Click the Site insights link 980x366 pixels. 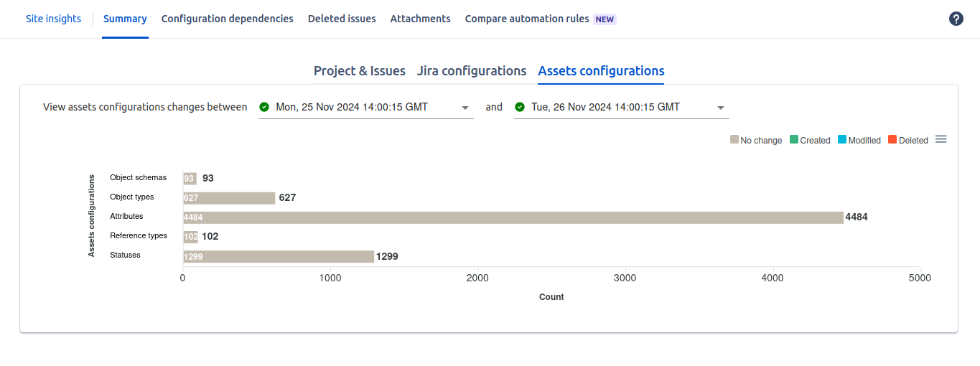point(53,19)
